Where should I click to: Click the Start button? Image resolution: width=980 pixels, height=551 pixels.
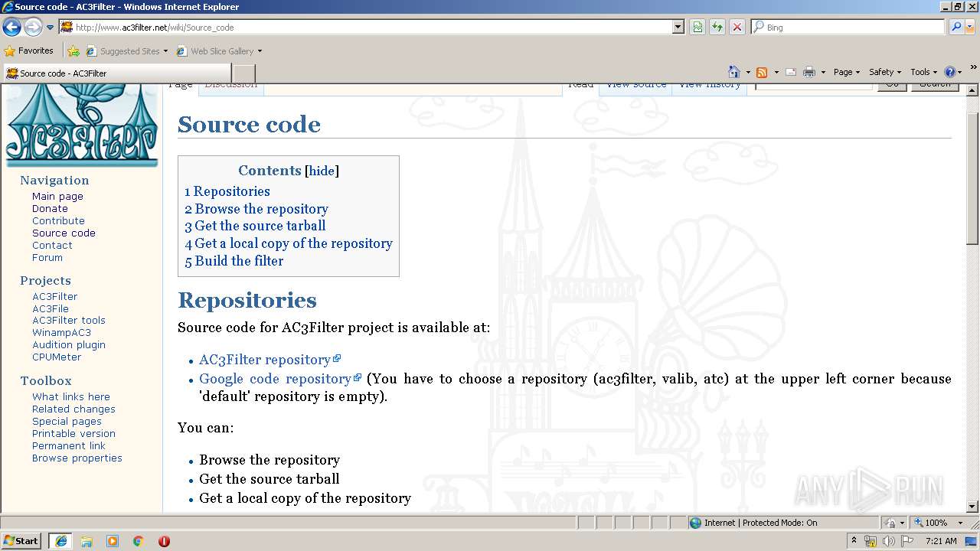click(x=21, y=540)
